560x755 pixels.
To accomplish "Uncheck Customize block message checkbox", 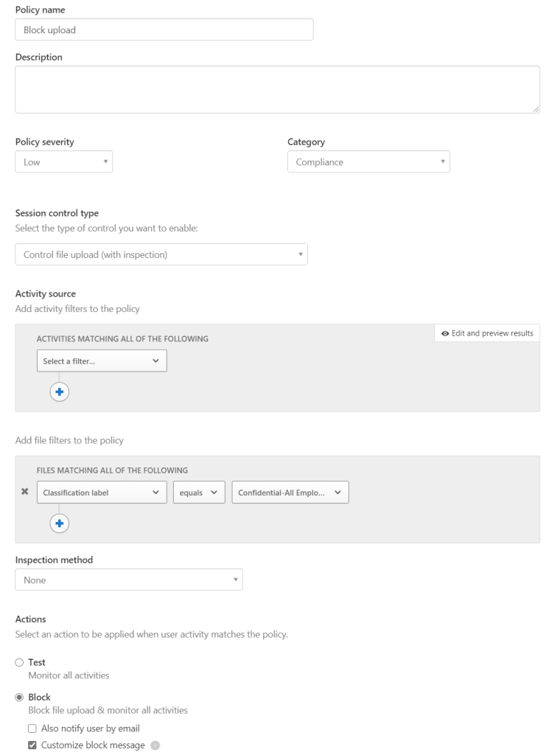I will click(32, 745).
